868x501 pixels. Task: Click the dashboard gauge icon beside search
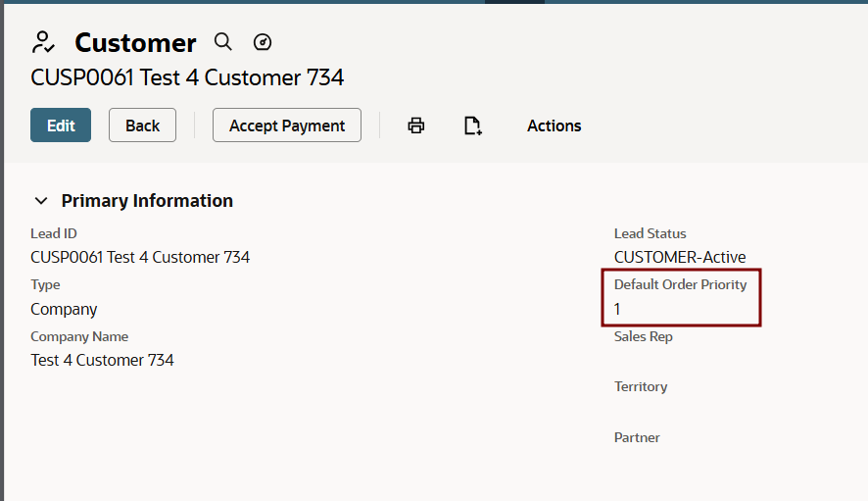(263, 42)
